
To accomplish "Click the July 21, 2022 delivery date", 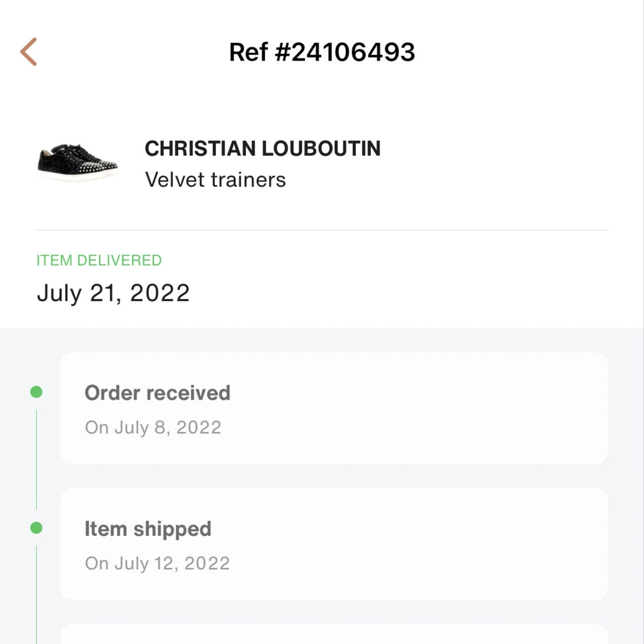I will pyautogui.click(x=113, y=293).
